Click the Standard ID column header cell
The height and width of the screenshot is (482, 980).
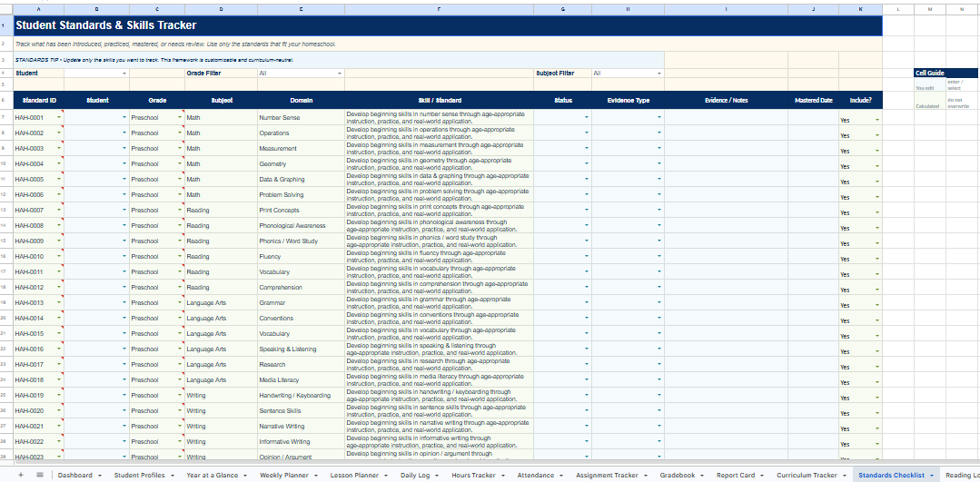coord(39,100)
